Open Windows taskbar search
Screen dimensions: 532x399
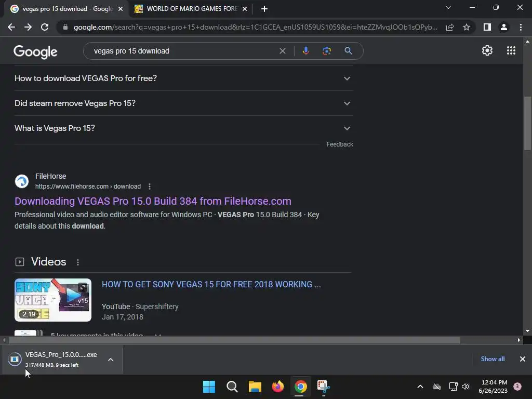232,387
